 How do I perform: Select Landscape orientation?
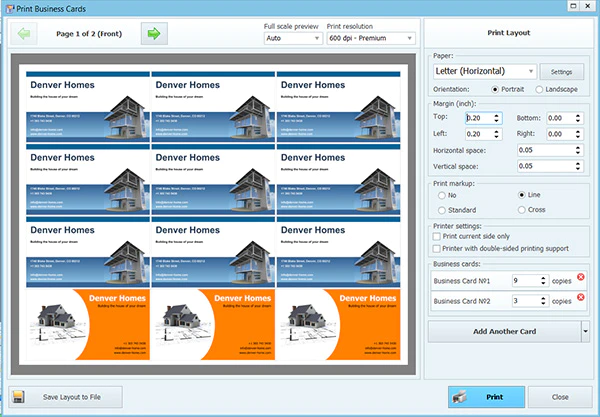539,90
